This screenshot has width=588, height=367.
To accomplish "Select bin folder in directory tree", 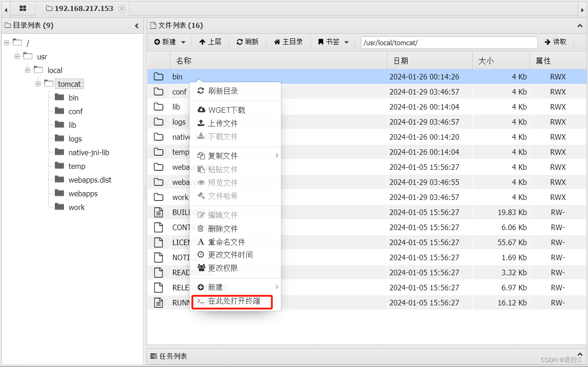I will click(x=74, y=98).
